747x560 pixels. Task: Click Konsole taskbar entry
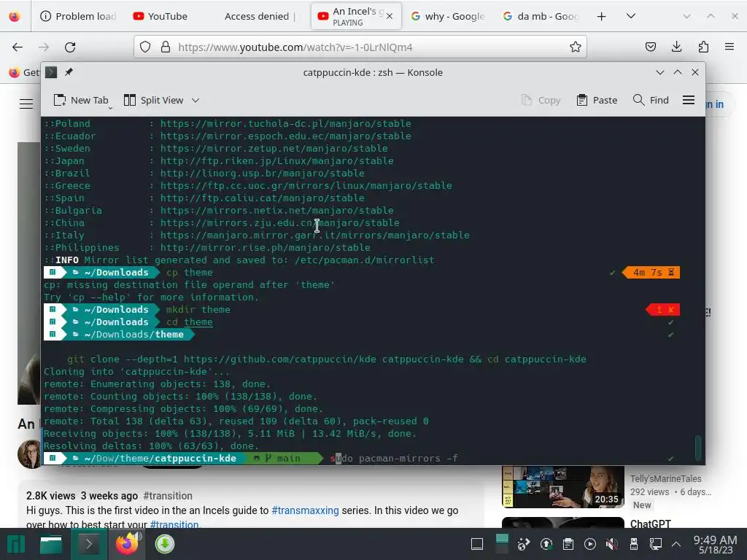(x=88, y=544)
